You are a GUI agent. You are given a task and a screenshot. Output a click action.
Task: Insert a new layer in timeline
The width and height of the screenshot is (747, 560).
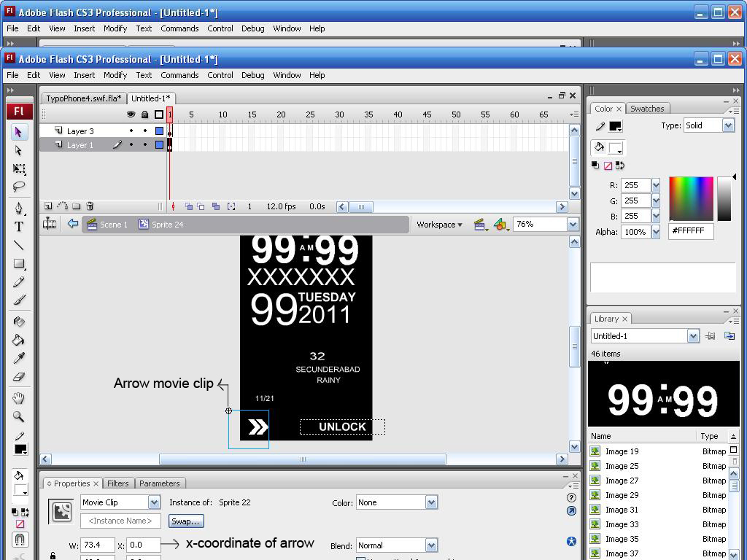(48, 206)
